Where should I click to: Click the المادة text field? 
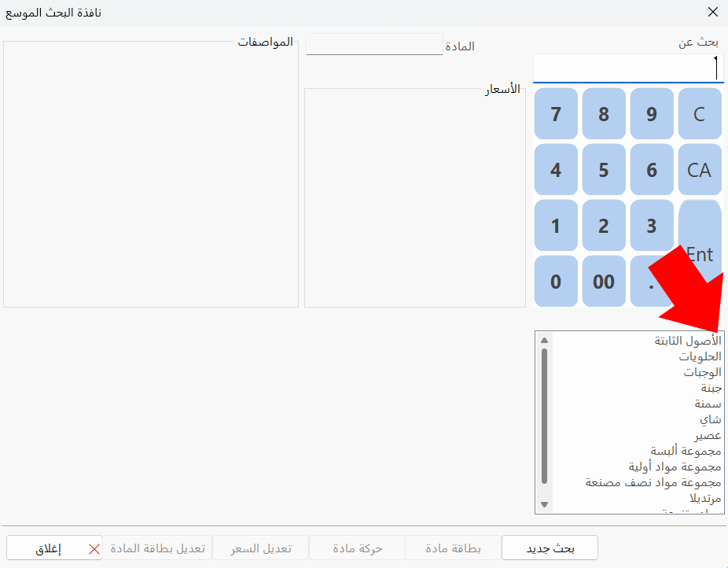pos(374,45)
